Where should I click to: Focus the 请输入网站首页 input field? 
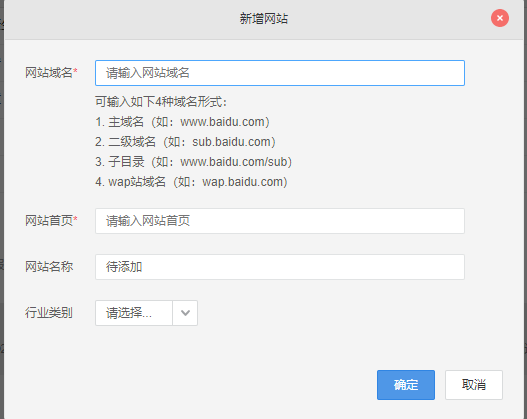tap(280, 221)
